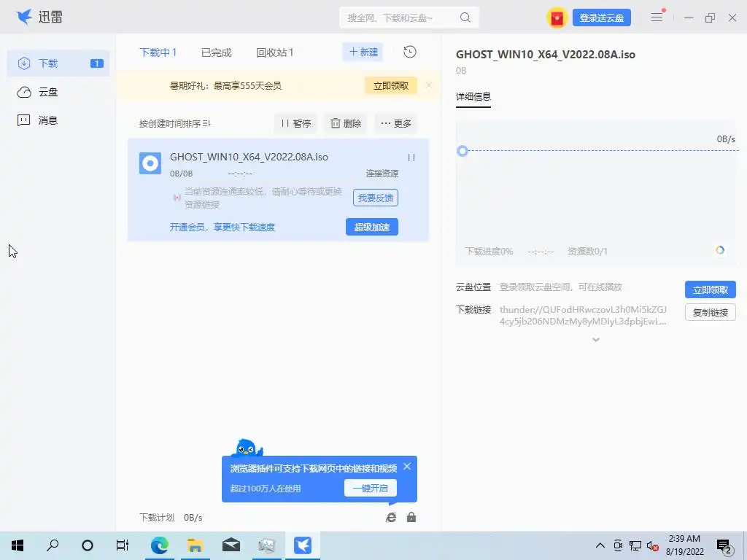Open the Windows Start menu
The image size is (747, 560).
tap(18, 545)
